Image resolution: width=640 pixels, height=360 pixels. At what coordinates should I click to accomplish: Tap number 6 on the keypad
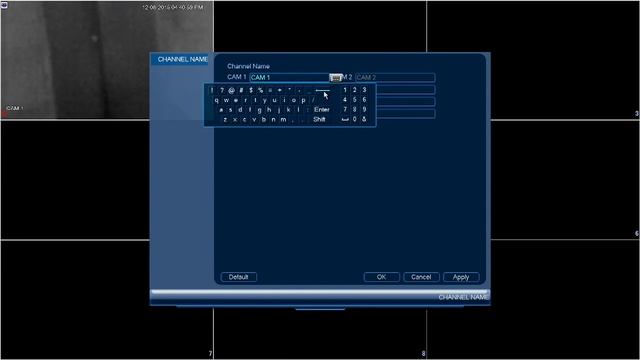364,100
